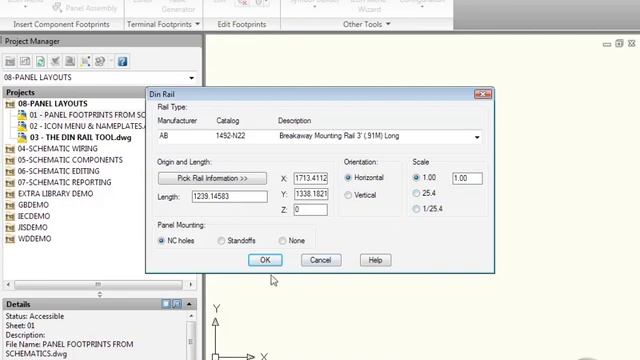The image size is (640, 360).
Task: Click the Panel Assembly ribbon tool
Action: pos(85,7)
